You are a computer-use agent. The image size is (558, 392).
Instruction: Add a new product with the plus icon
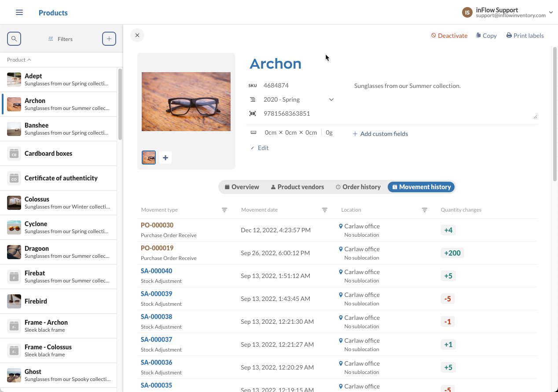point(109,38)
